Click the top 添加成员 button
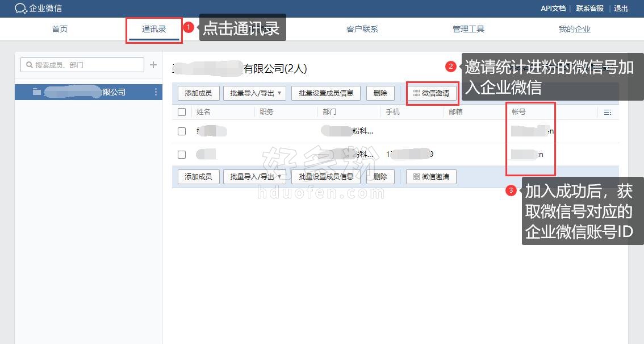The image size is (644, 344). (198, 93)
